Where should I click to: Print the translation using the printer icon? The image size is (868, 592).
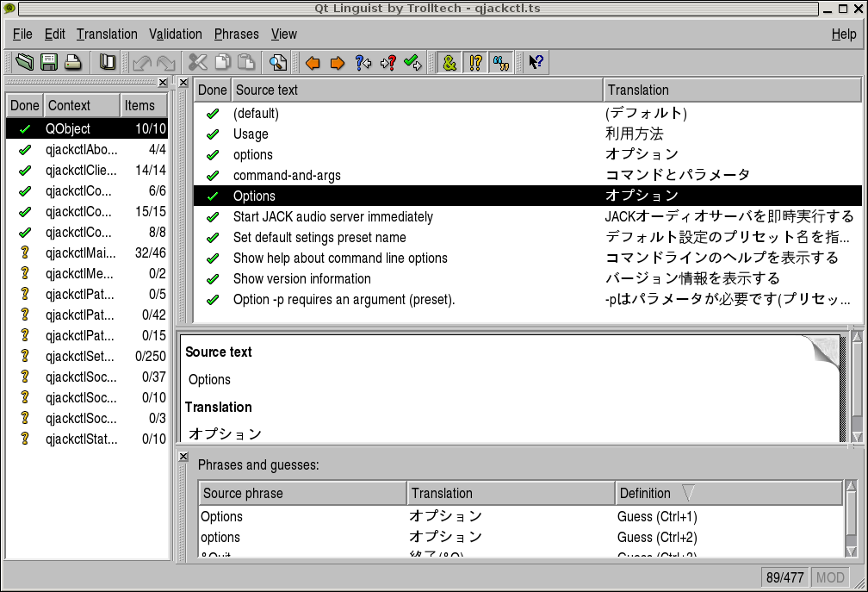[x=73, y=62]
